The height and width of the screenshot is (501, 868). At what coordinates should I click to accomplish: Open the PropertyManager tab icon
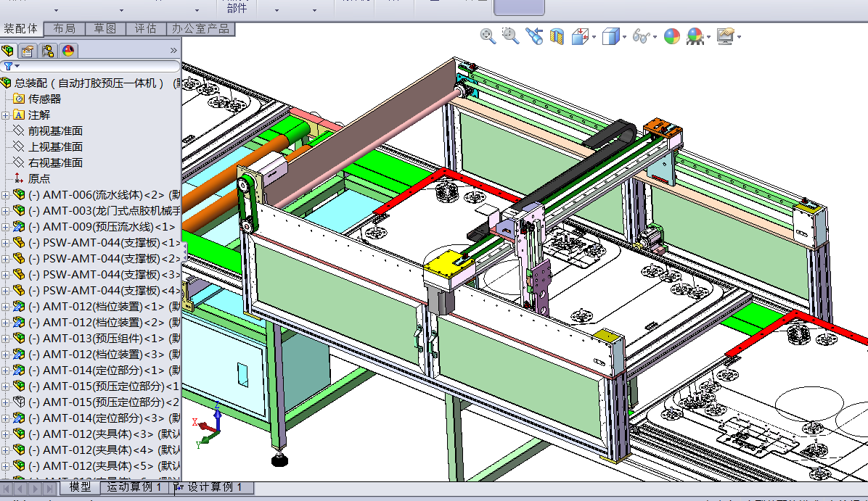point(28,51)
